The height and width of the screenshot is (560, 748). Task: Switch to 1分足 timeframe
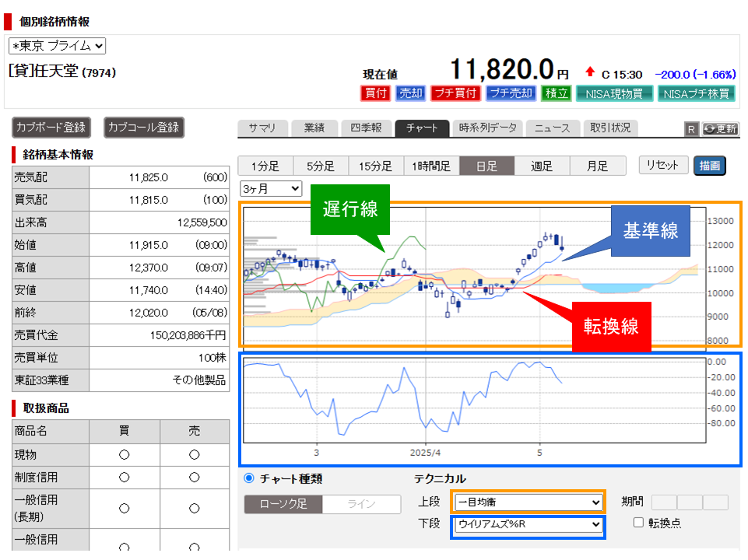tap(265, 166)
